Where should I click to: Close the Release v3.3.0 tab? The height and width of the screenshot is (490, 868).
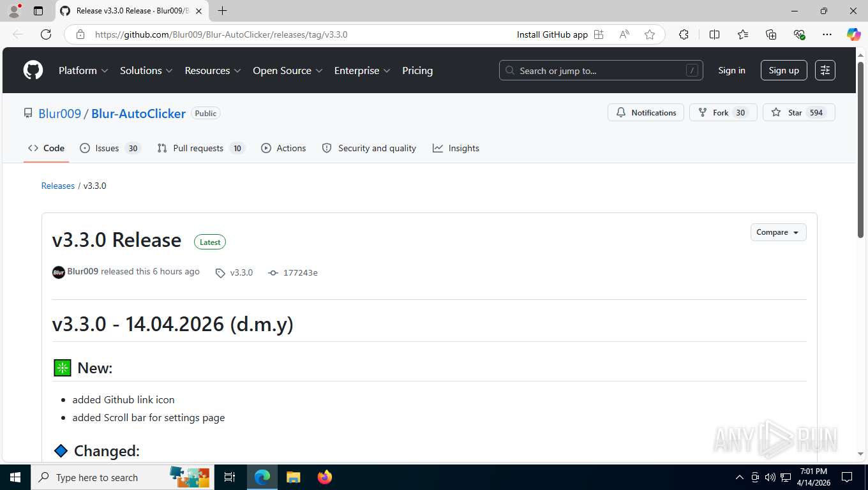199,11
